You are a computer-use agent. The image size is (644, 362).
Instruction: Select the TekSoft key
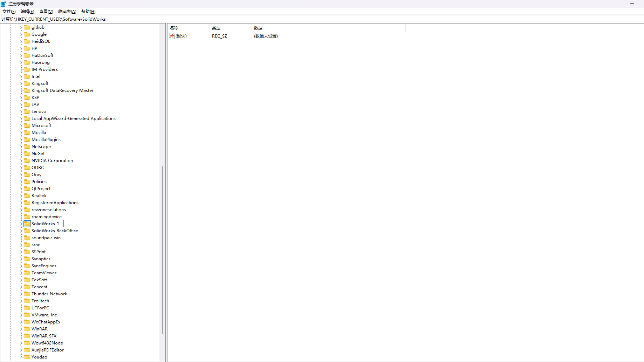[39, 280]
